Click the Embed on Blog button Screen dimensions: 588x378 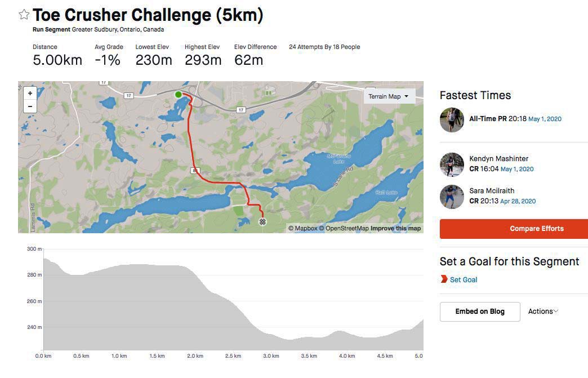point(480,312)
